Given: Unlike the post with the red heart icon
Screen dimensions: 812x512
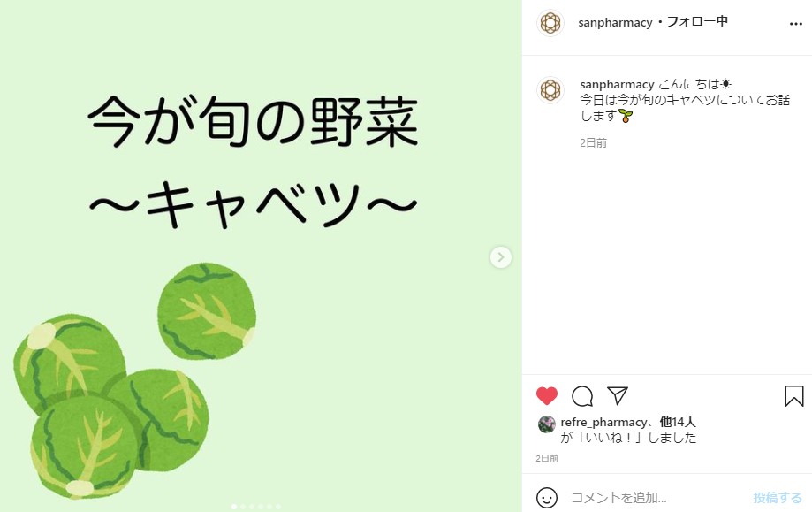Looking at the screenshot, I should click(x=546, y=396).
